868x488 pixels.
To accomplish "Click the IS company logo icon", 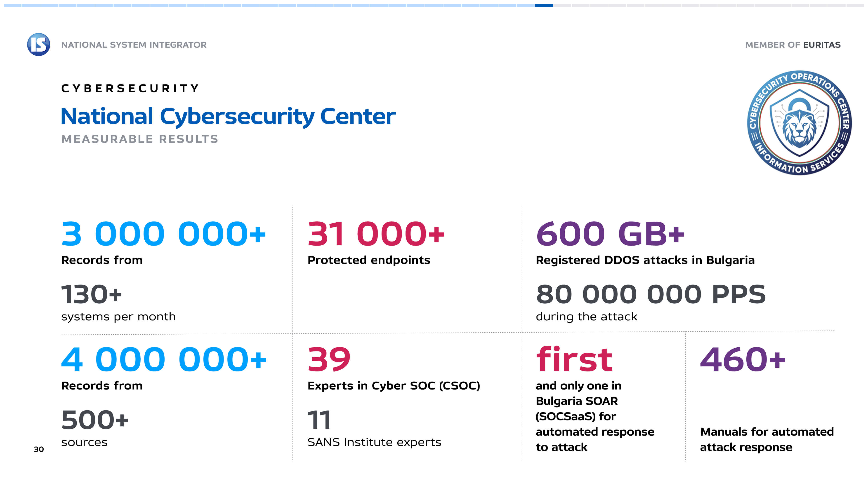I will (38, 45).
